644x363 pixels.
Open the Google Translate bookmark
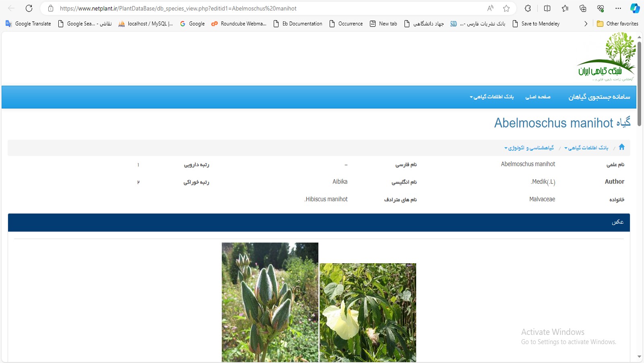point(28,24)
